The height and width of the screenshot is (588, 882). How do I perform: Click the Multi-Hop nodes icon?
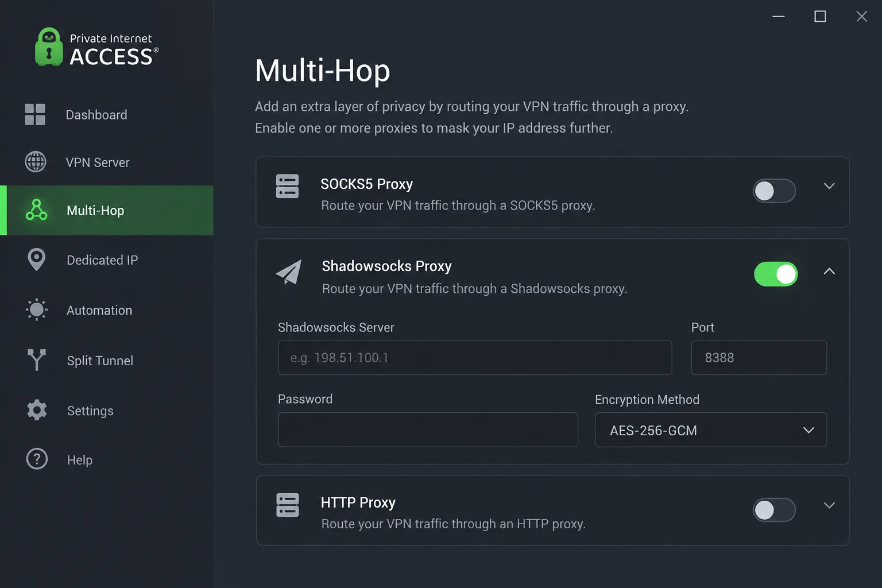coord(36,210)
